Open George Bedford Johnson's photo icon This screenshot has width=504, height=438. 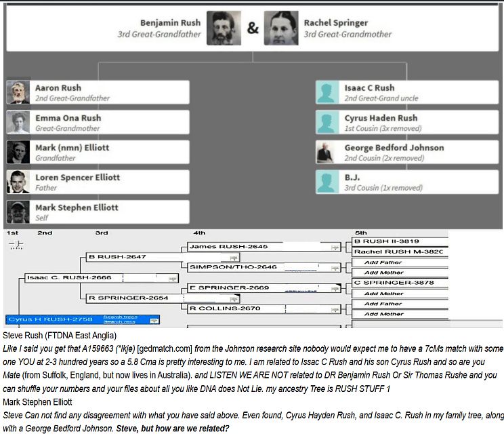point(328,152)
